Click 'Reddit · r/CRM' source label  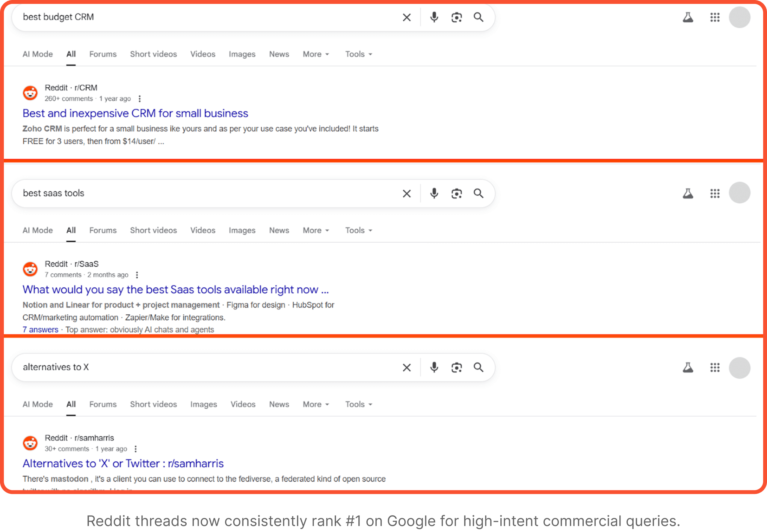[x=71, y=88]
